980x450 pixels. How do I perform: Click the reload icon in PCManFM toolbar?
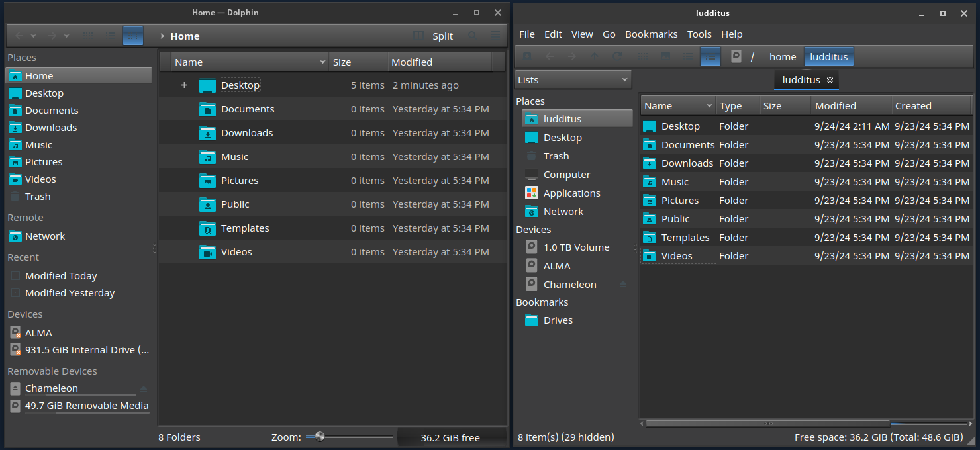617,57
